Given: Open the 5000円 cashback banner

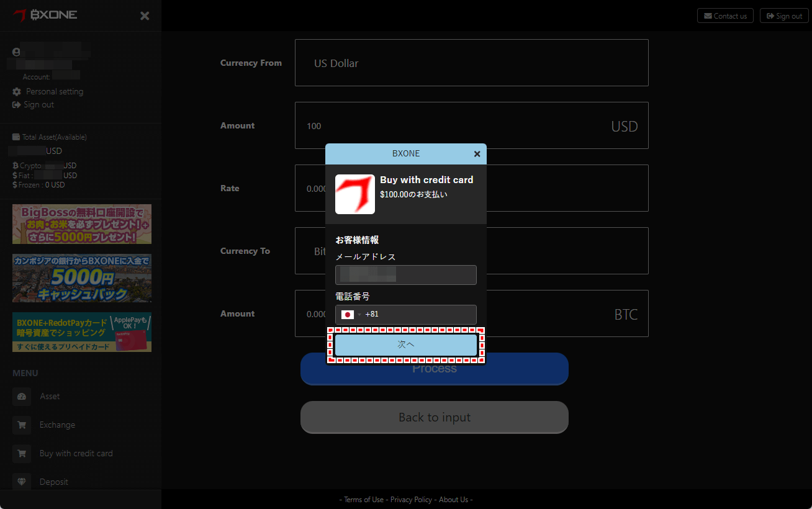Looking at the screenshot, I should 82,278.
